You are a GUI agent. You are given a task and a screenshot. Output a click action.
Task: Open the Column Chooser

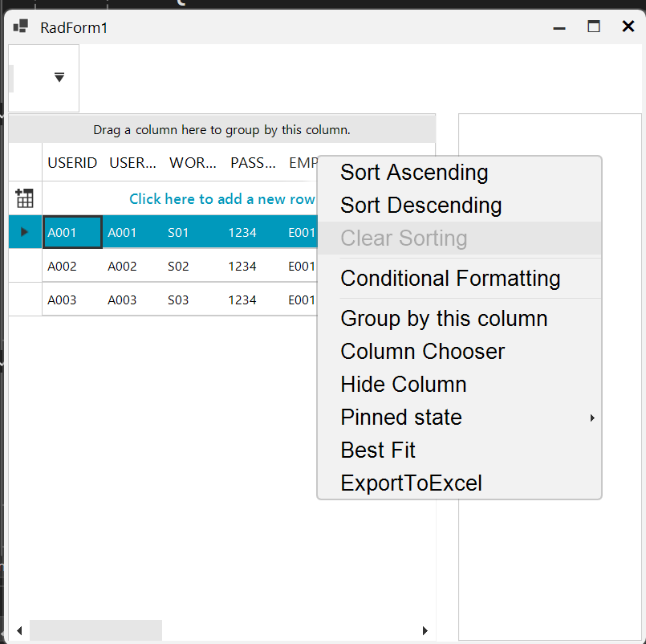pos(423,352)
